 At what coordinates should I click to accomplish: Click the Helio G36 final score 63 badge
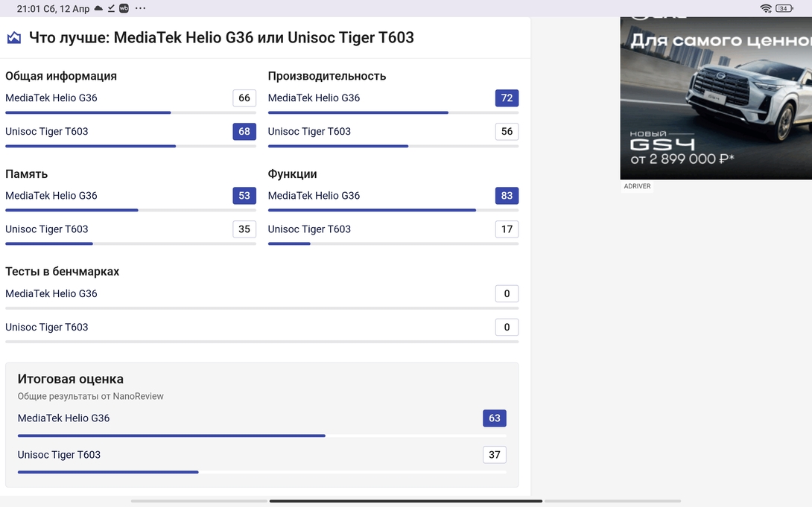pos(495,418)
